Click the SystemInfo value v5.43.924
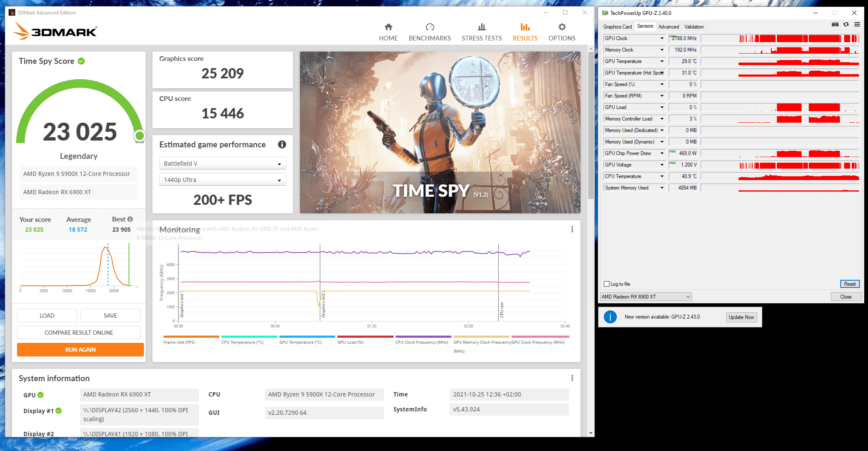 (466, 409)
